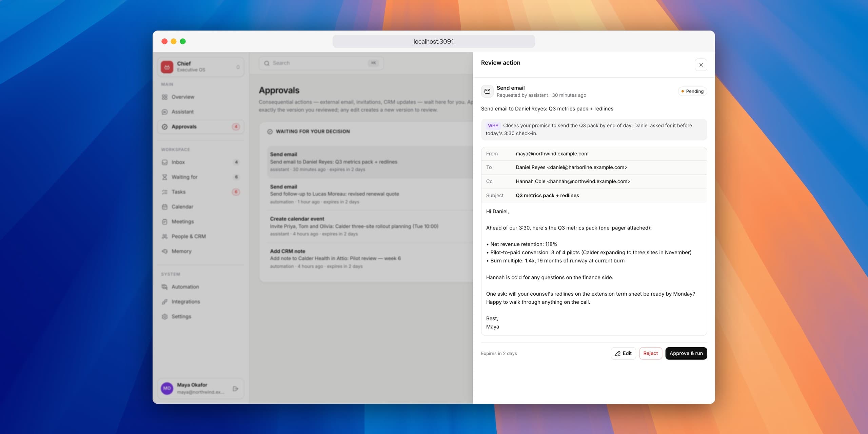Click the Approvals count badge
This screenshot has height=434, width=868.
click(236, 127)
